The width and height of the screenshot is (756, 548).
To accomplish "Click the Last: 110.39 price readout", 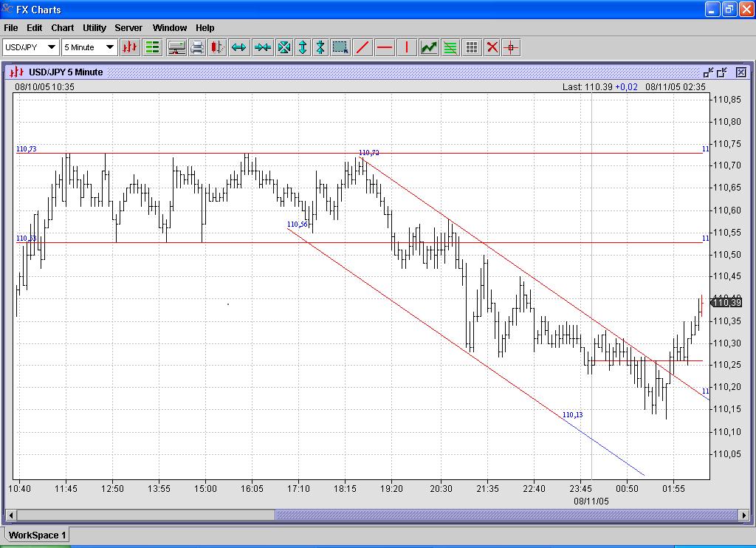I will (x=587, y=87).
